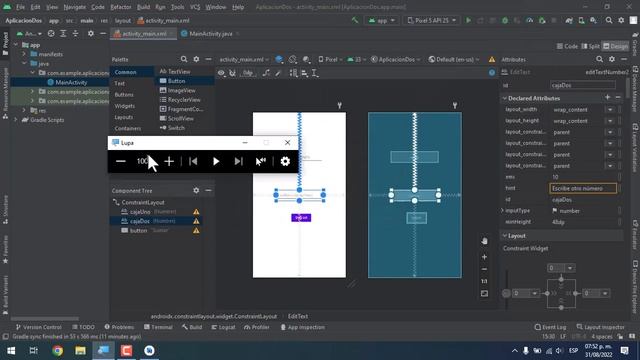Zoom out on the design surface
640x360 pixels.
click(484, 269)
